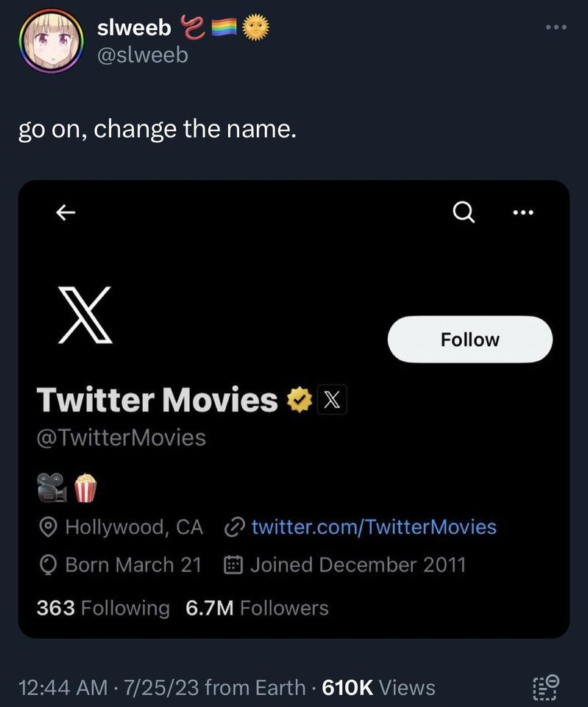Click the search magnifier icon
Screen dimensions: 588x707
point(463,212)
